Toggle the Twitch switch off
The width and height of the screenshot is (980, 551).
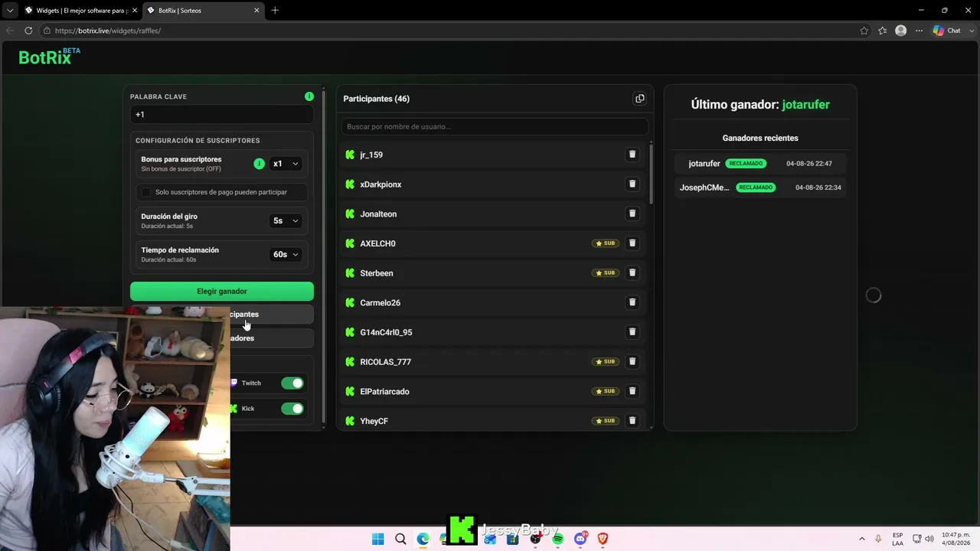292,383
